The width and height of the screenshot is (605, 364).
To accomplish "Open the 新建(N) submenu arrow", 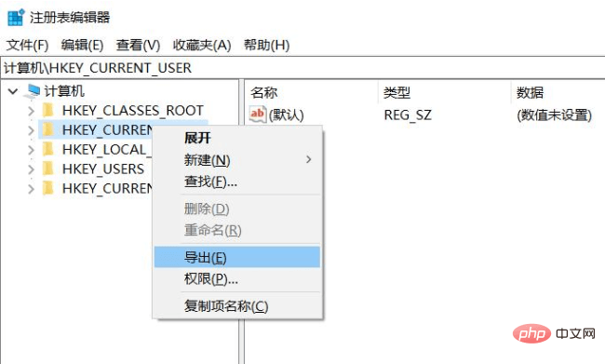I will click(308, 159).
